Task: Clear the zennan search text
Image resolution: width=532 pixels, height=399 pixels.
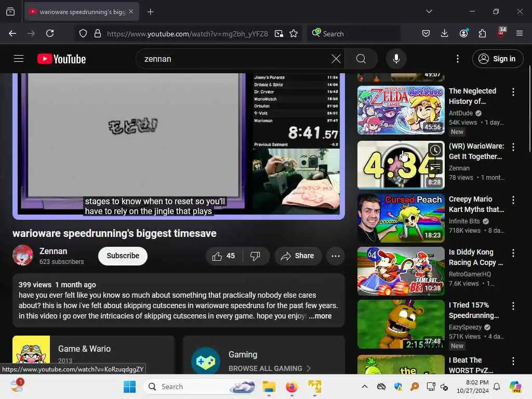Action: pos(336,59)
